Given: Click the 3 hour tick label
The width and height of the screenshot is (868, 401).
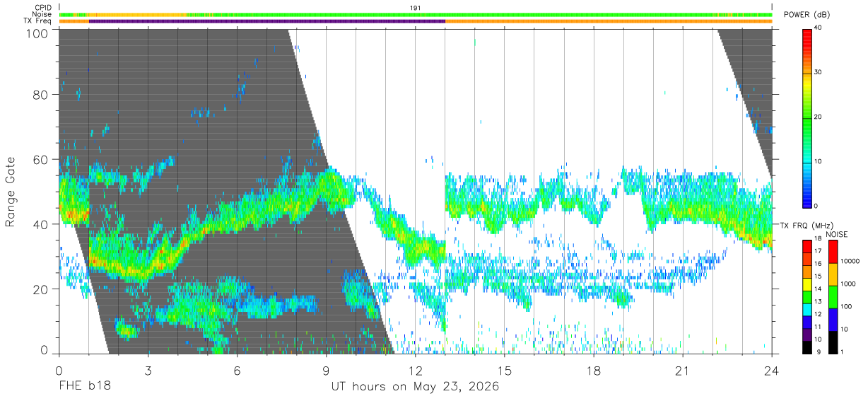Looking at the screenshot, I should click(x=148, y=371).
